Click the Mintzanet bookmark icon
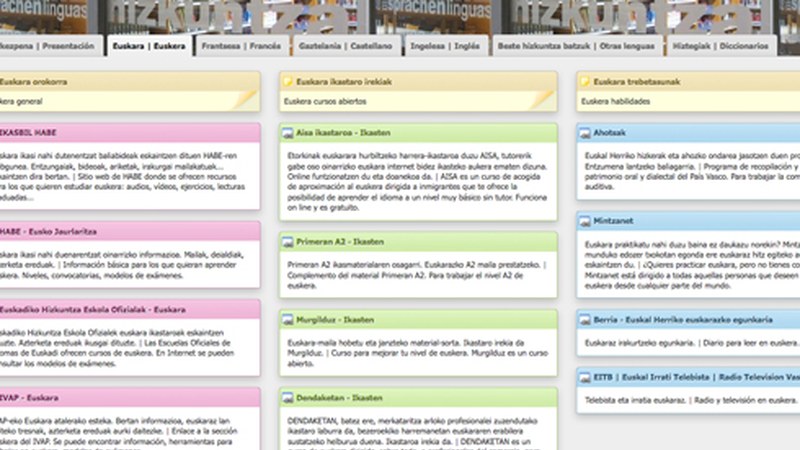 coord(585,221)
